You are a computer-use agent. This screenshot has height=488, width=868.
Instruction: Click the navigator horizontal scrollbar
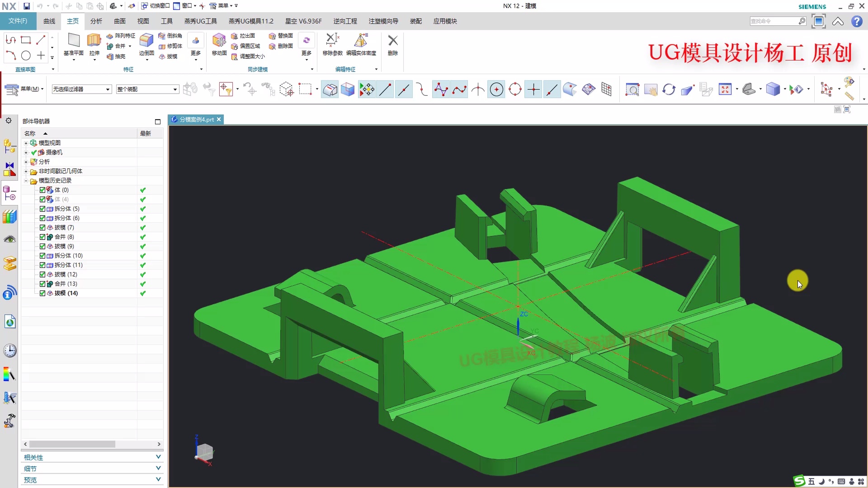click(72, 444)
